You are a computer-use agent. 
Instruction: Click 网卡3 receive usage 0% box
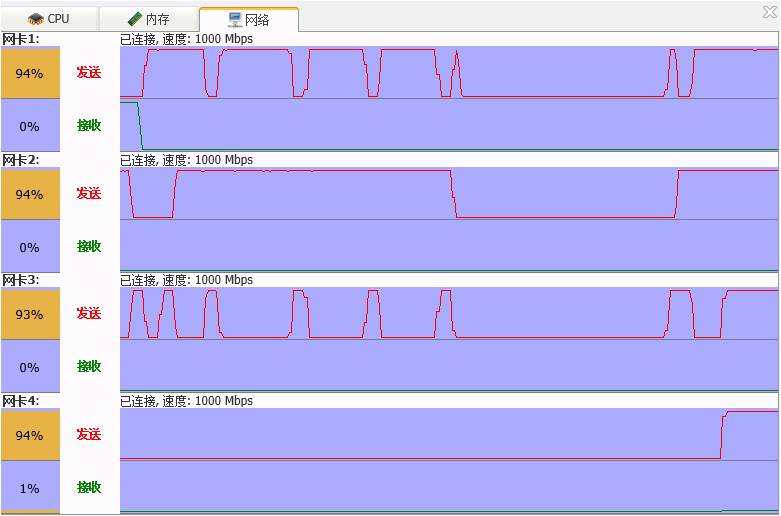(30, 367)
